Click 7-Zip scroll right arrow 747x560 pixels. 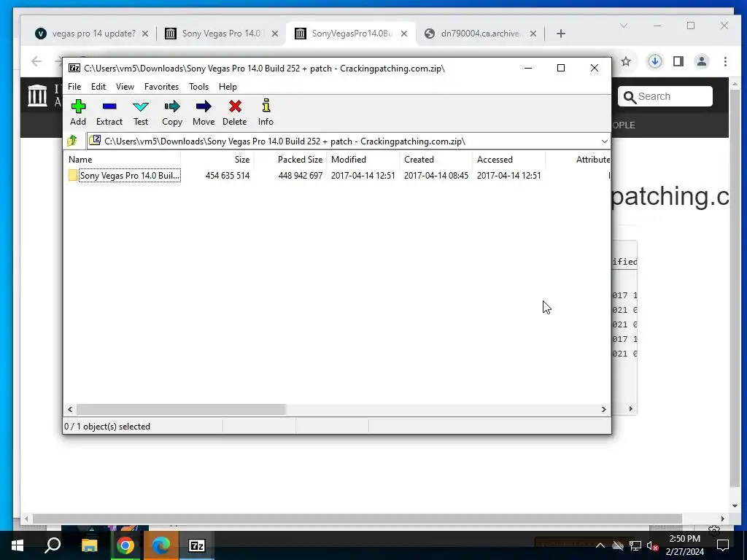603,409
